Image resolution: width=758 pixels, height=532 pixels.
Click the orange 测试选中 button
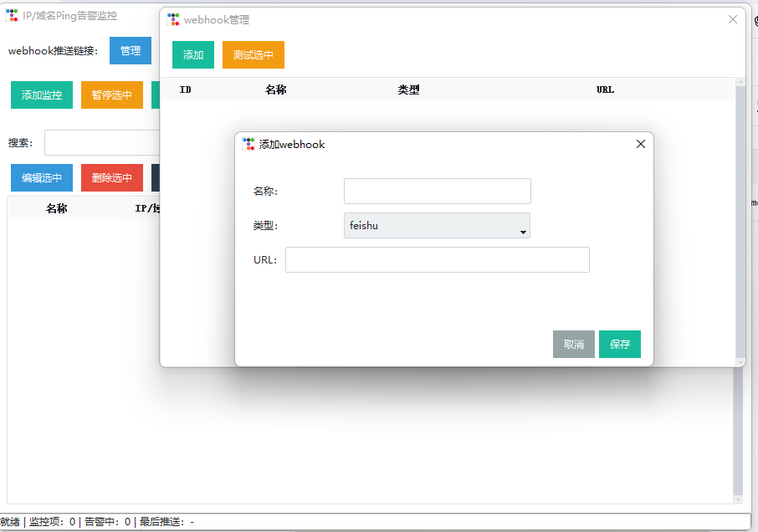[254, 55]
